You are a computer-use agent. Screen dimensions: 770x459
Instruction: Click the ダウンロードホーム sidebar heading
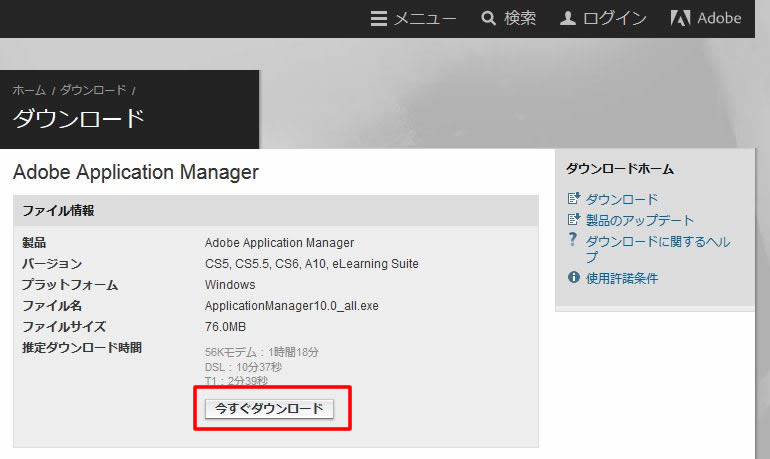[x=620, y=169]
